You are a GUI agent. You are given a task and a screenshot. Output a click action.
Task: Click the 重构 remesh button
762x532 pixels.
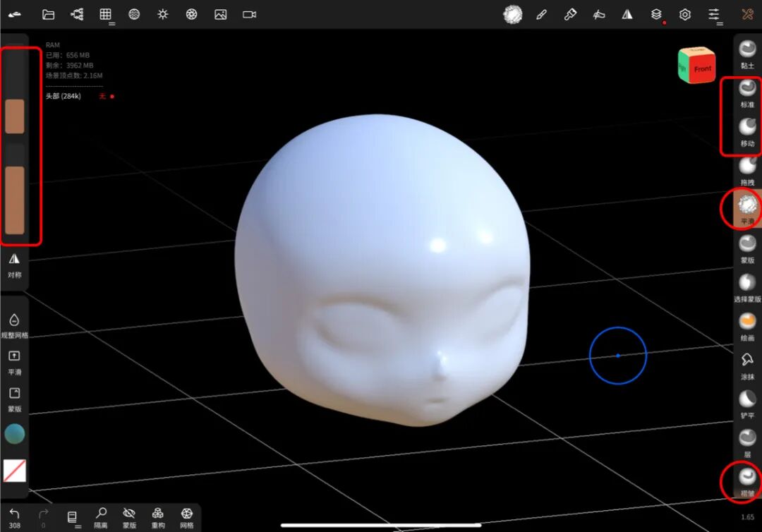tap(158, 518)
